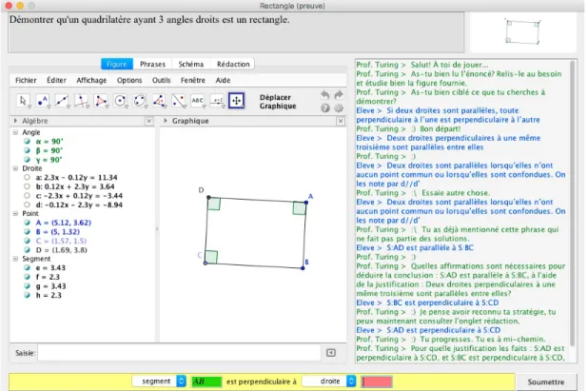Select the Ellipse conic tool

[x=140, y=101]
